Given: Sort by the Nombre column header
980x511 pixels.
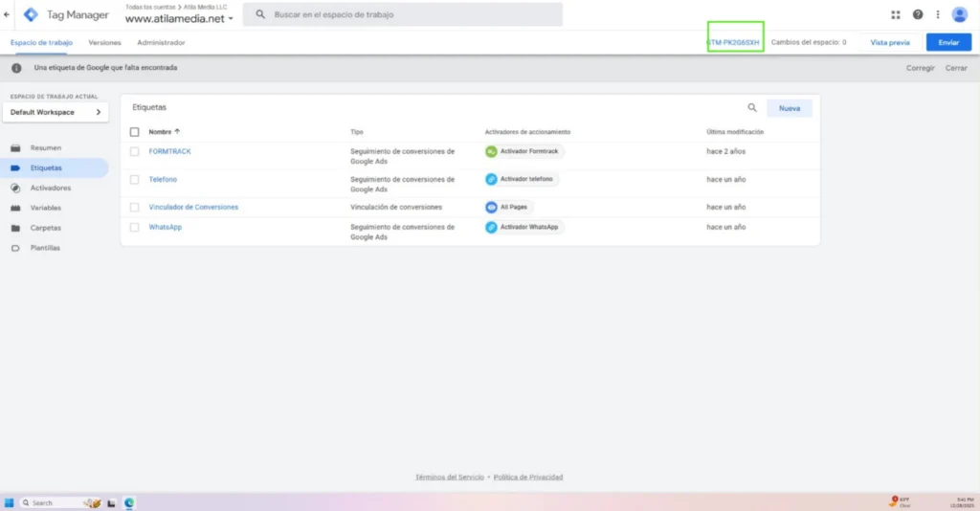Looking at the screenshot, I should (164, 132).
